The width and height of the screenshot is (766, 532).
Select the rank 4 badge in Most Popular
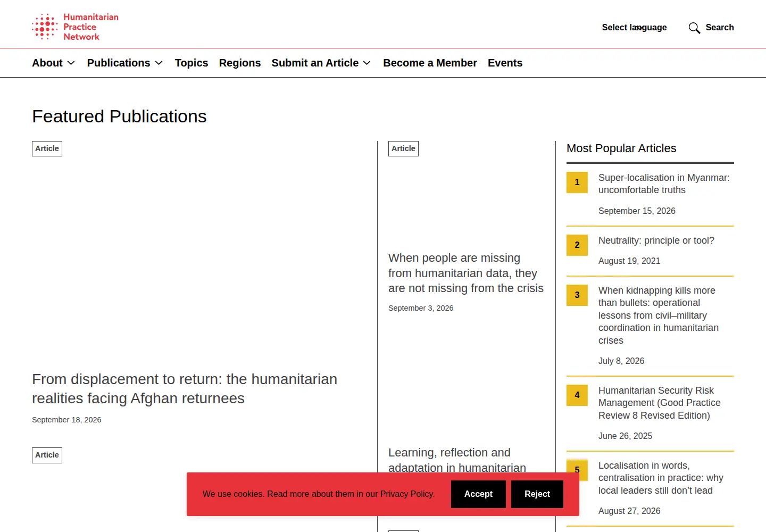click(x=577, y=395)
